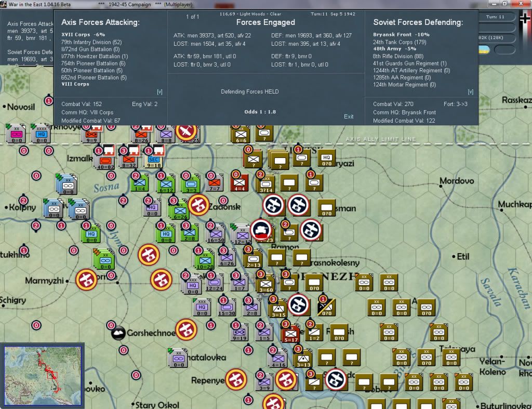Select the Soviet 6=6 infantry counter
Viewport: 532px width, 409px height.
241,135
